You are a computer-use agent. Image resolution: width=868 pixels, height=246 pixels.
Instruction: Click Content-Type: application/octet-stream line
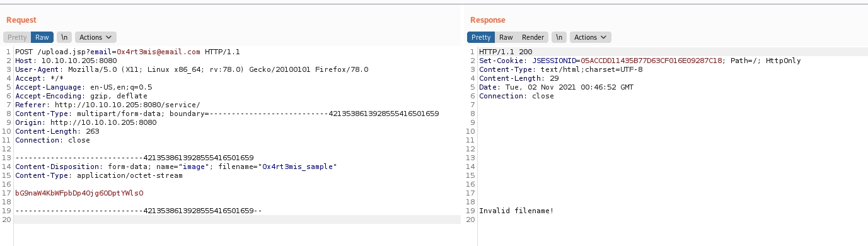pyautogui.click(x=99, y=175)
